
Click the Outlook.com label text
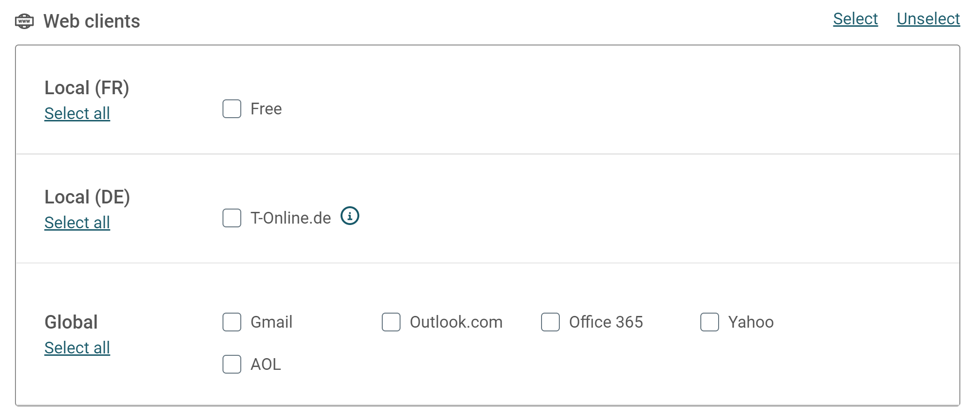(456, 322)
